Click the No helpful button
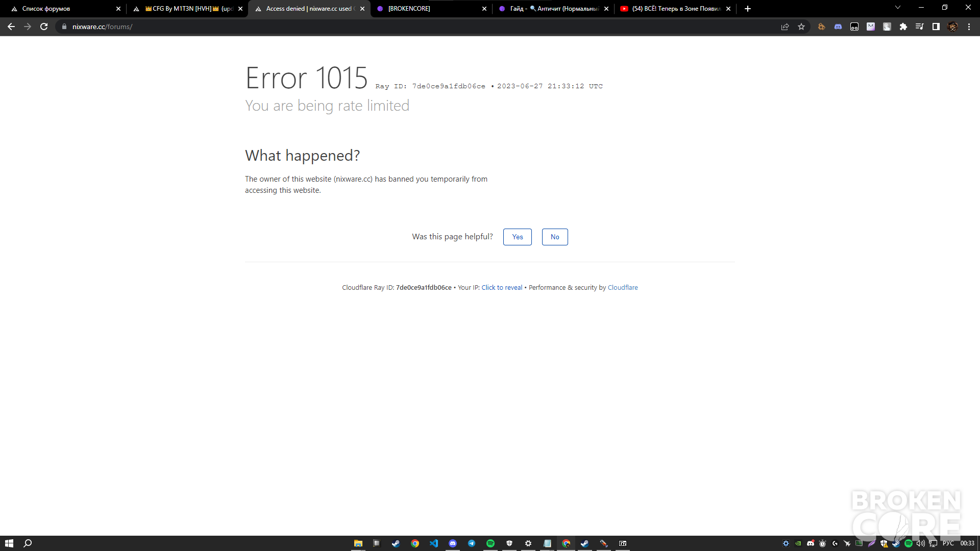The height and width of the screenshot is (551, 980). 555,237
